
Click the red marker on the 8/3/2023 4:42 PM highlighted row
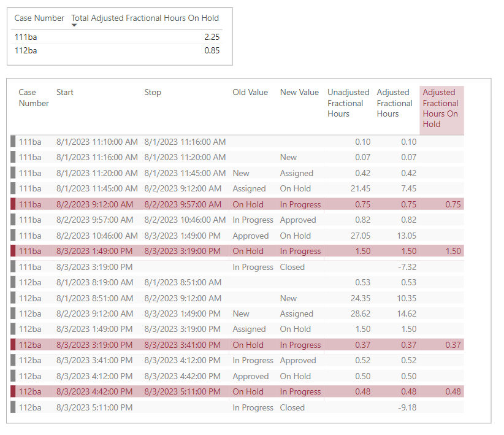(x=14, y=391)
